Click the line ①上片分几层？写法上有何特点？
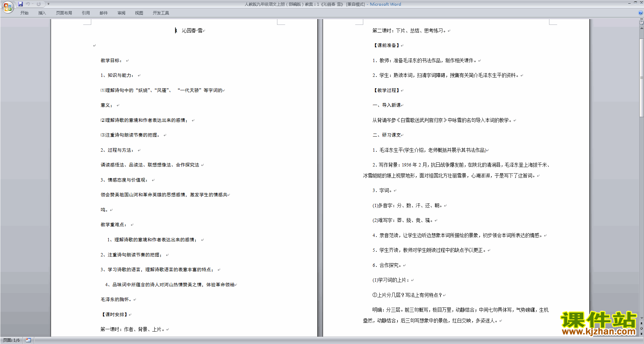 click(x=407, y=295)
